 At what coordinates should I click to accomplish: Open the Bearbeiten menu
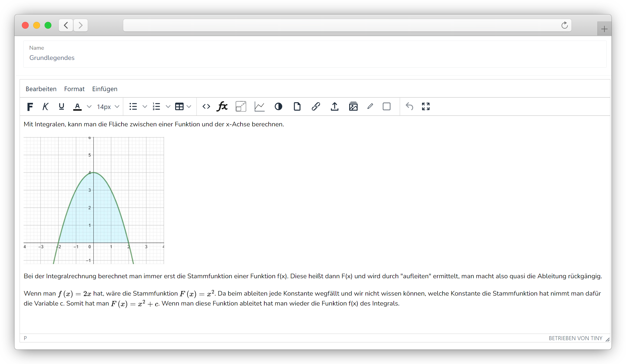pos(41,89)
